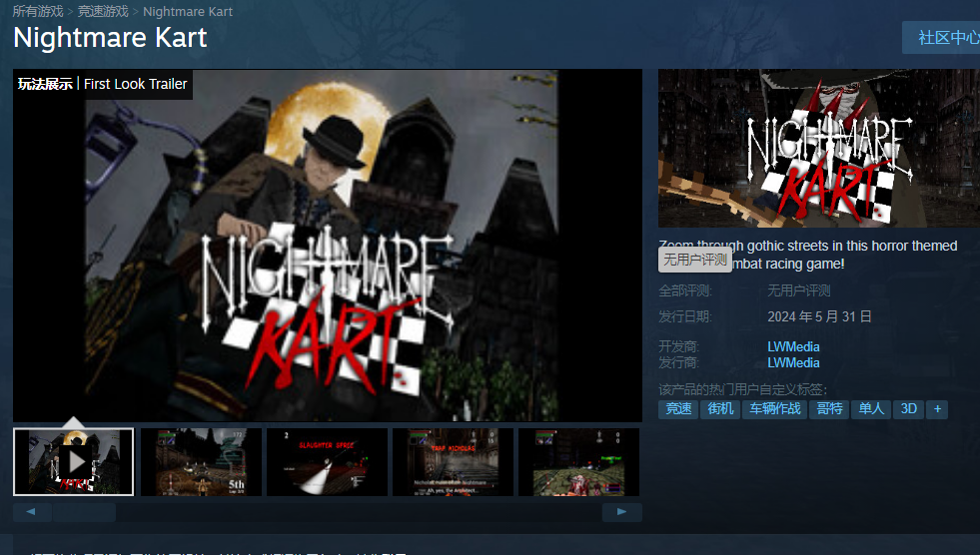This screenshot has height=555, width=980.
Task: Open the game header capsule image
Action: (819, 148)
